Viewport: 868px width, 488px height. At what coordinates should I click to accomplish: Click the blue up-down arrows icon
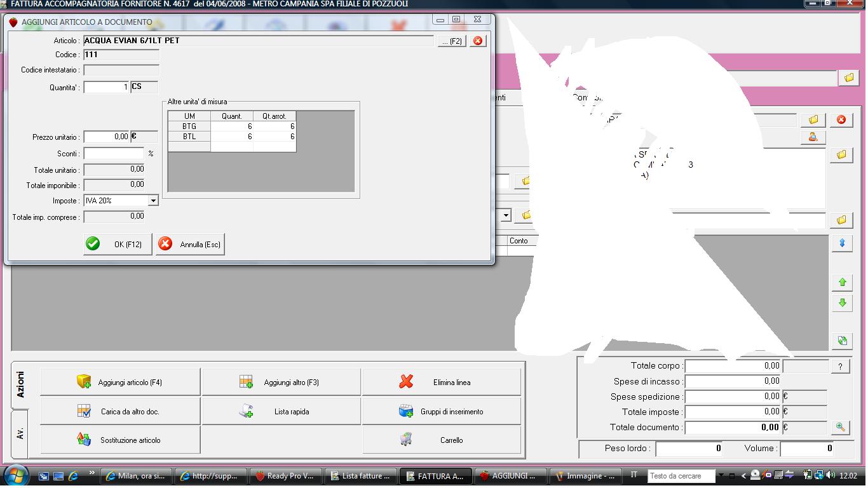click(x=842, y=243)
